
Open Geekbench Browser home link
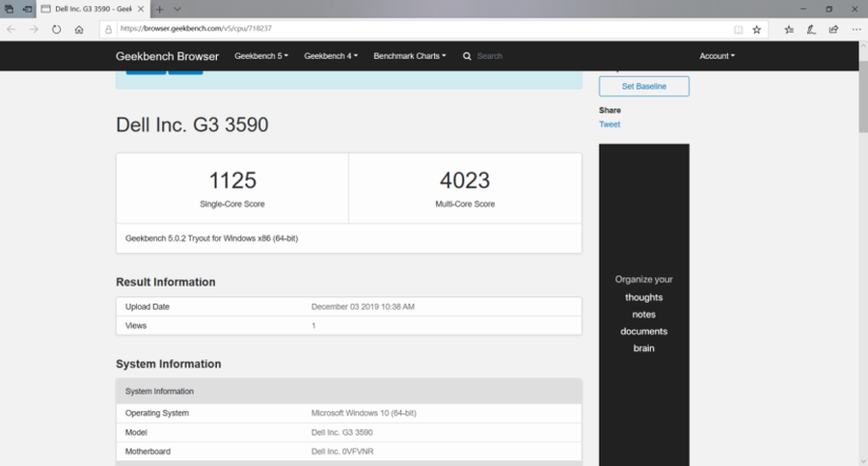pos(167,56)
